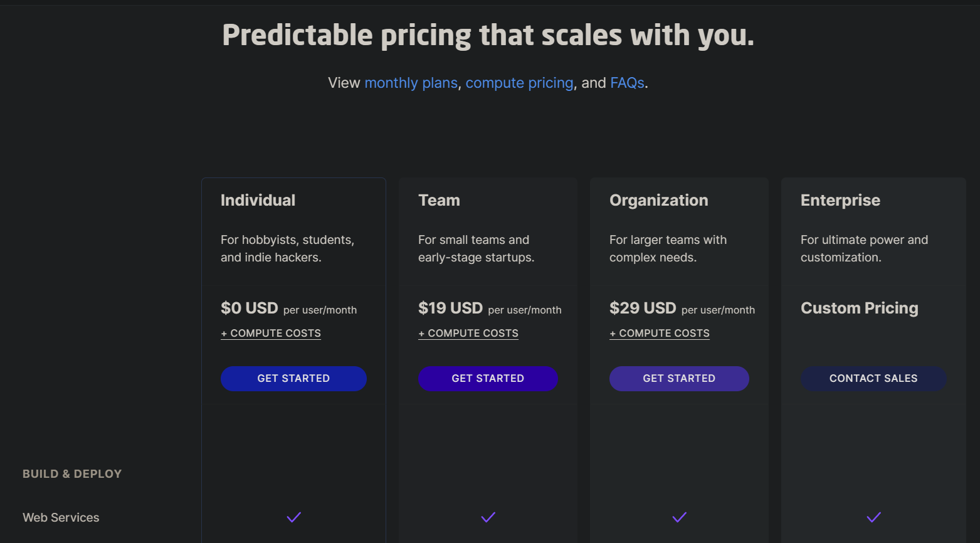Open Compute Costs link in Organization plan
Image resolution: width=980 pixels, height=543 pixels.
click(660, 334)
